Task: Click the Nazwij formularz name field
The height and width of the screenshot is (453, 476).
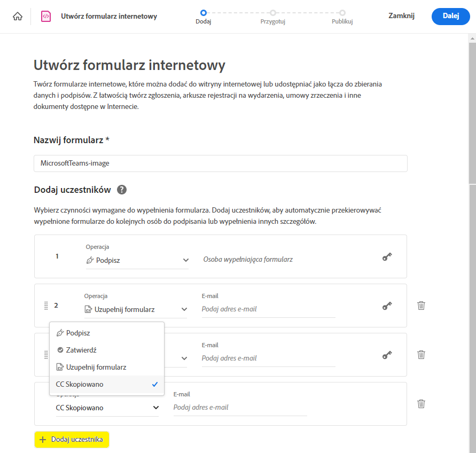Action: tap(220, 163)
